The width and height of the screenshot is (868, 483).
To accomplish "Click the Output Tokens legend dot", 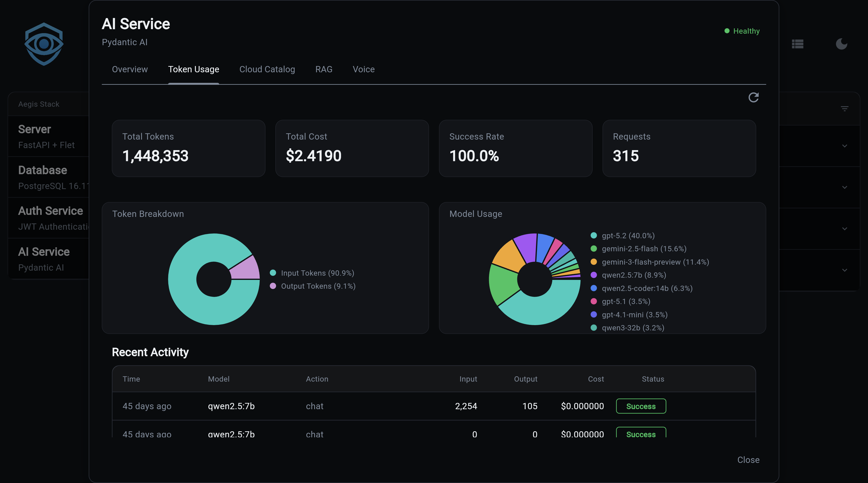I will tap(273, 286).
